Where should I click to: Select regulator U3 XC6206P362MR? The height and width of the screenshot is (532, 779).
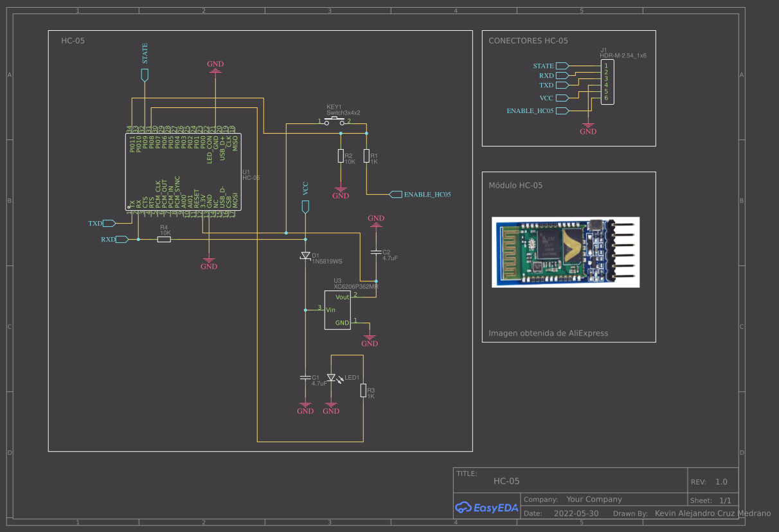pos(338,310)
